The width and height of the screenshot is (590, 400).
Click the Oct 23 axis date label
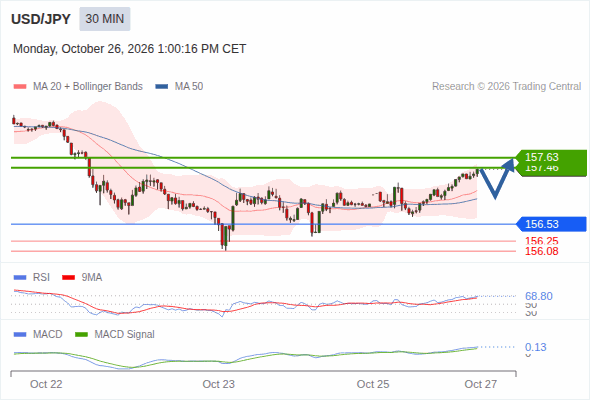click(219, 384)
